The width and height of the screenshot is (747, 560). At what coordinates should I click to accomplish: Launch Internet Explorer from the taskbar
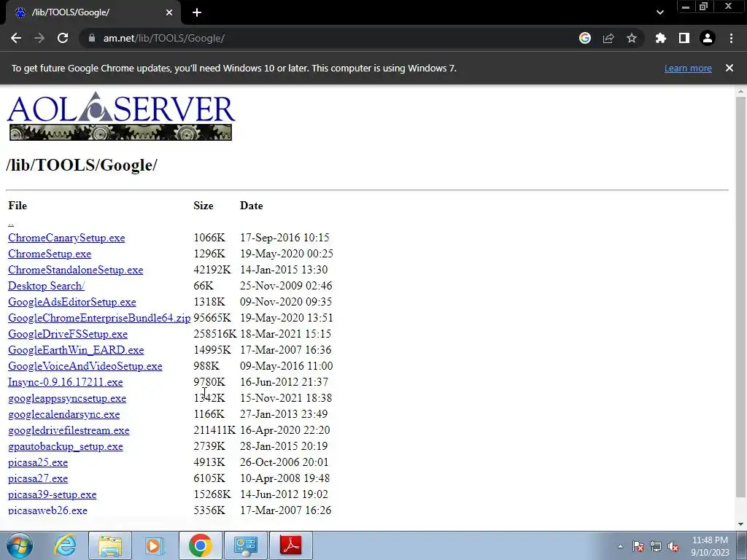pyautogui.click(x=65, y=545)
